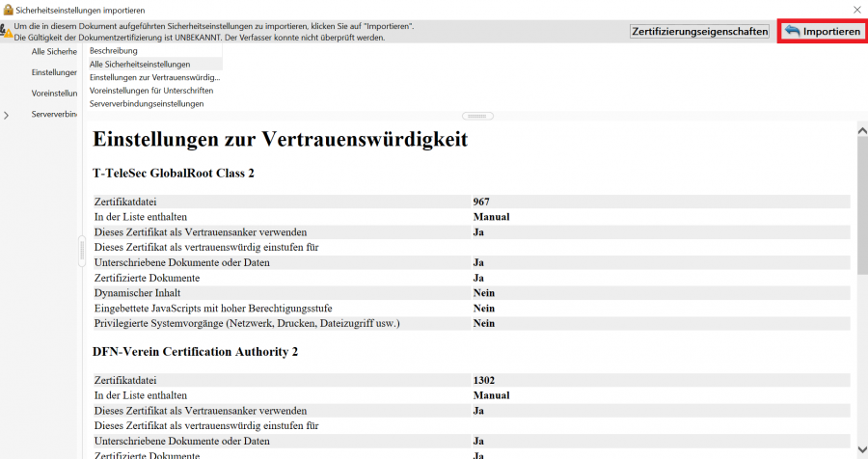The width and height of the screenshot is (868, 459).
Task: Open Zertifizierungseigenschaften
Action: pos(699,32)
